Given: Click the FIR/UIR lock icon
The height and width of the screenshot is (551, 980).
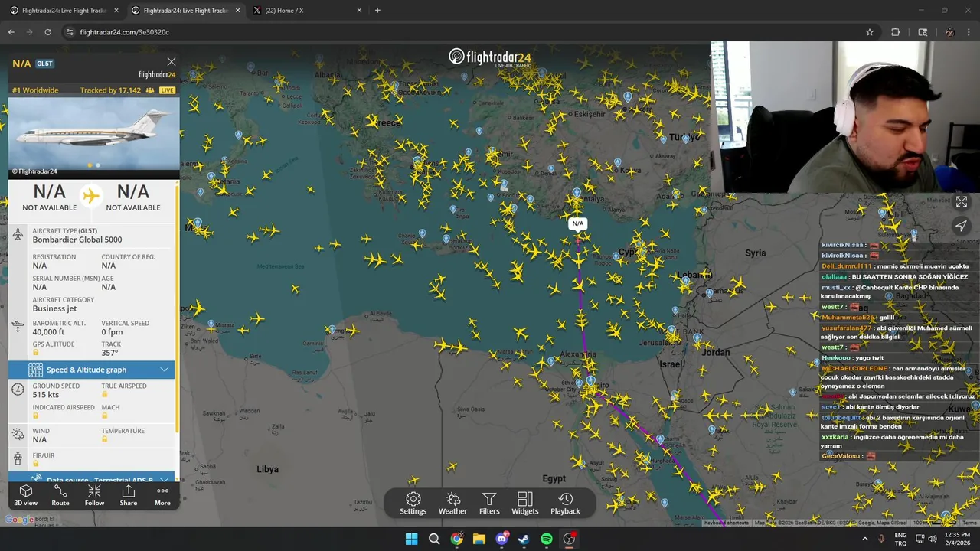Looking at the screenshot, I should tap(36, 464).
